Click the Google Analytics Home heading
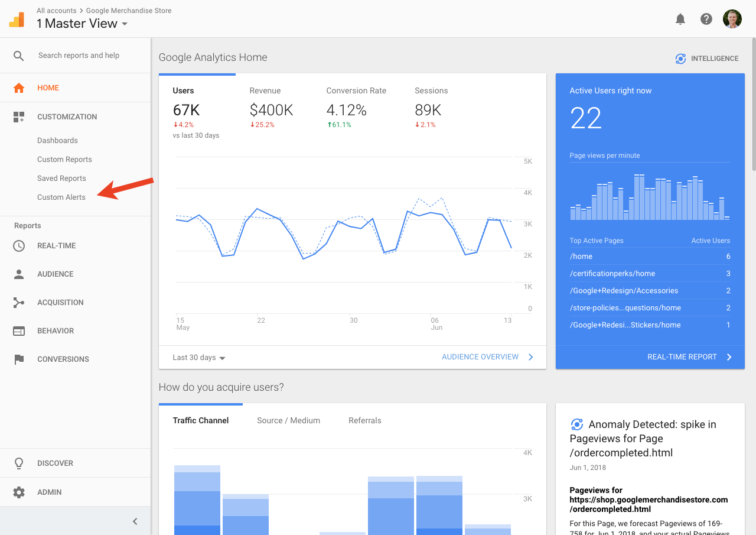The height and width of the screenshot is (535, 756). [213, 57]
